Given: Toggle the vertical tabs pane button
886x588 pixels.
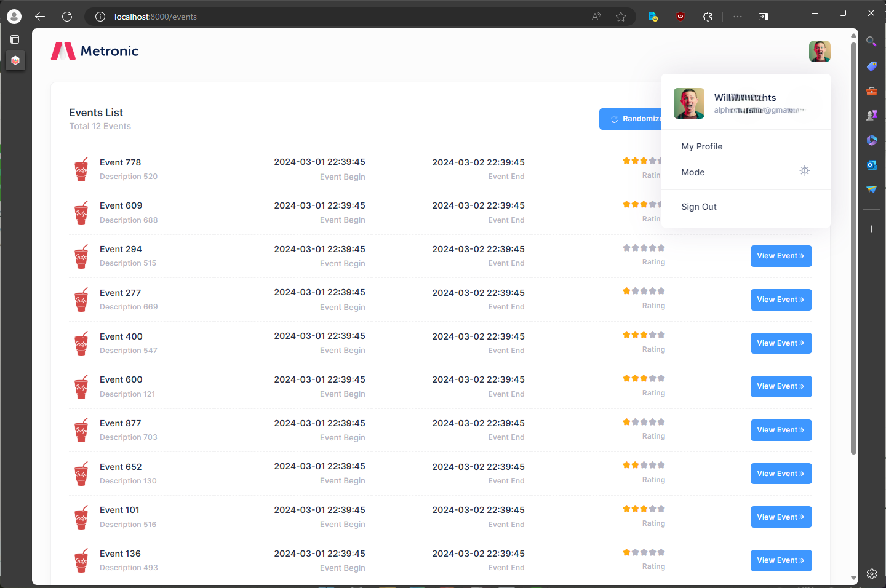Looking at the screenshot, I should click(15, 39).
